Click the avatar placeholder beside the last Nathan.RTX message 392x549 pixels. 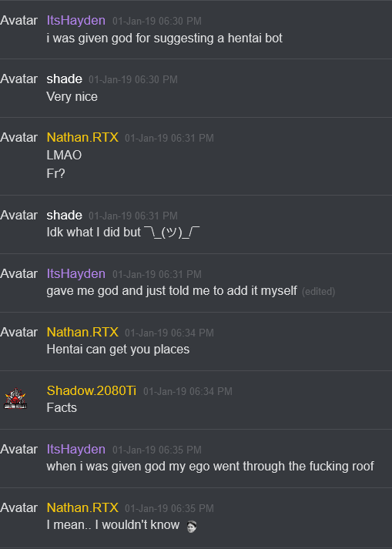[19, 507]
